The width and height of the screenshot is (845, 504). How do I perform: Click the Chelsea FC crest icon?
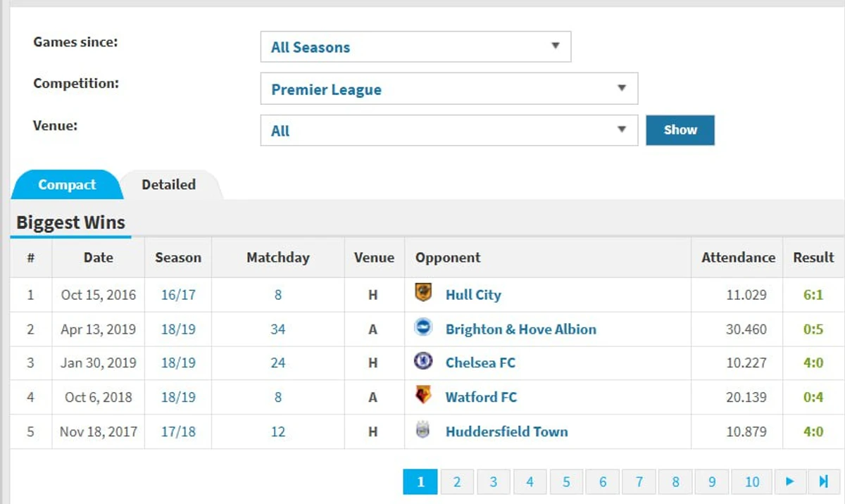coord(423,363)
